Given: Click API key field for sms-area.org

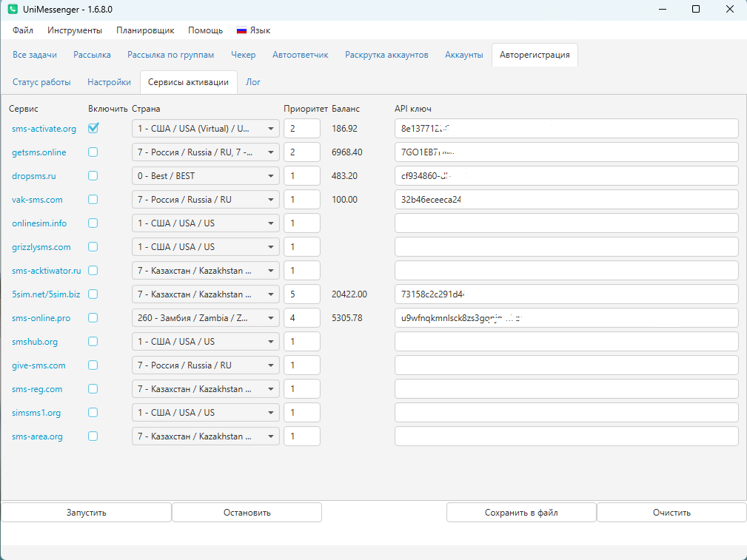Looking at the screenshot, I should coord(566,436).
